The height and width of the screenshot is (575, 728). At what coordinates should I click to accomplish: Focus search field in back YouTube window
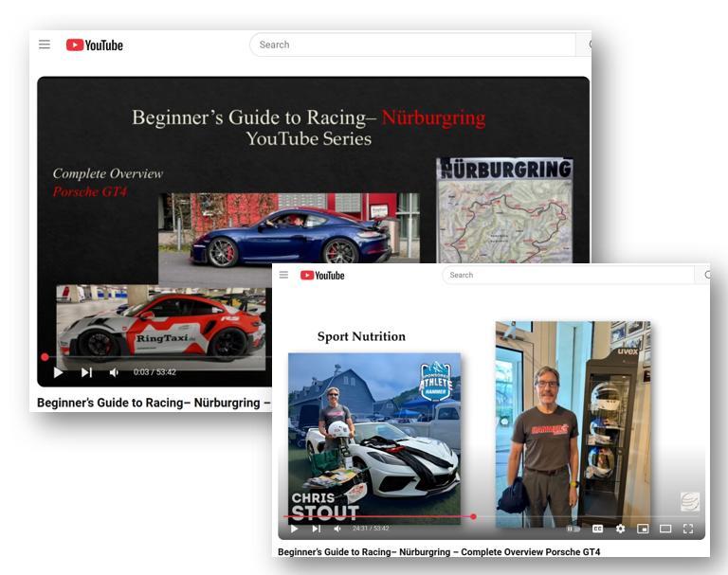click(412, 45)
